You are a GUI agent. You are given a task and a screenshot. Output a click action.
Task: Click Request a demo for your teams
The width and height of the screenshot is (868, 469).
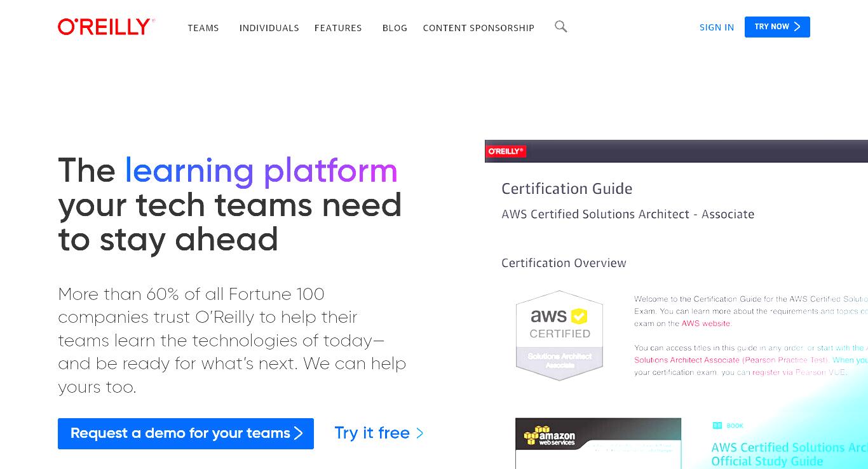(x=186, y=433)
